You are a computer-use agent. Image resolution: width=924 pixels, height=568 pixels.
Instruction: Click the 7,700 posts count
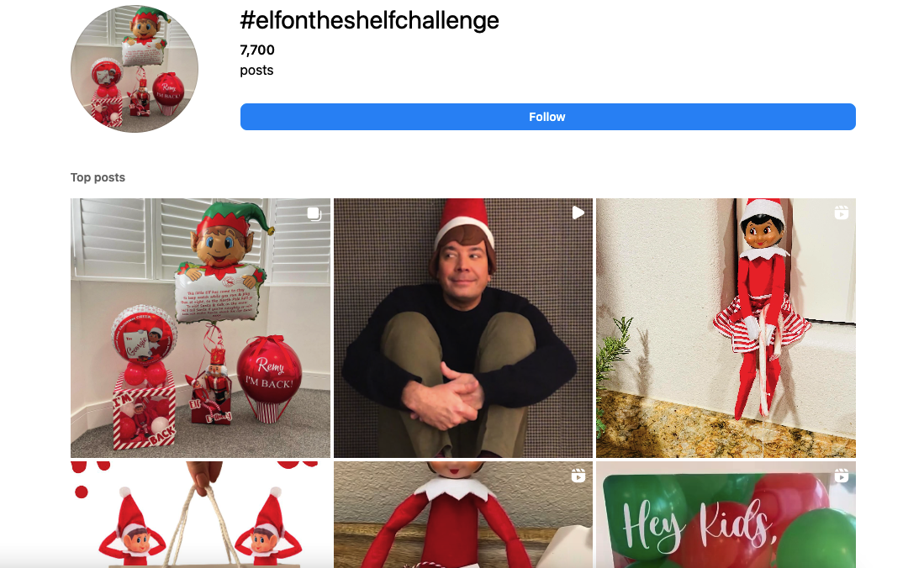(x=257, y=50)
